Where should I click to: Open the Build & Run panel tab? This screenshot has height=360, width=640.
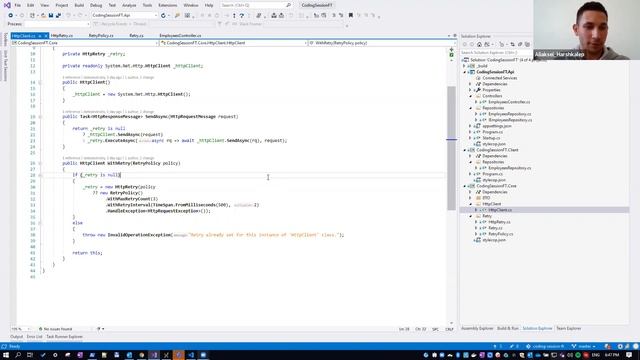coord(508,329)
